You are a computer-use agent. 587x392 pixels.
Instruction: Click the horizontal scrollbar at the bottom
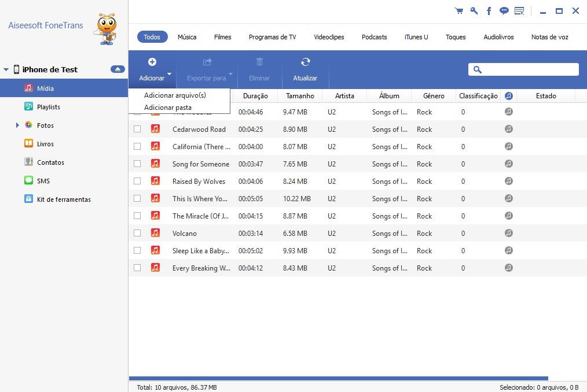coord(339,379)
